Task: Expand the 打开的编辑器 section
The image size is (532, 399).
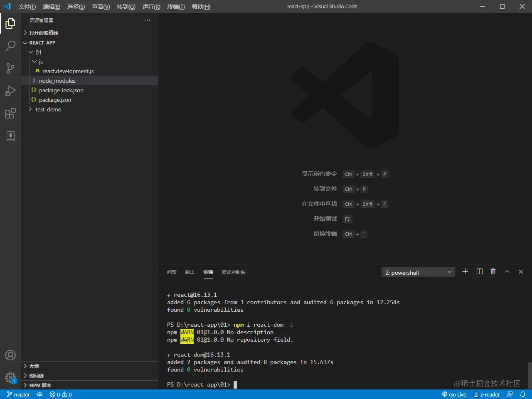Action: pos(89,33)
